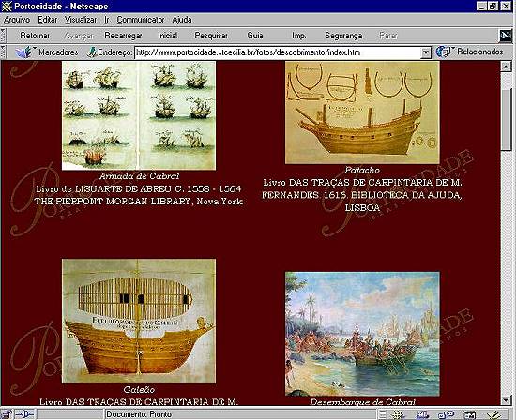The height and width of the screenshot is (420, 516).
Task: Click the Retornar back button
Action: pyautogui.click(x=35, y=36)
